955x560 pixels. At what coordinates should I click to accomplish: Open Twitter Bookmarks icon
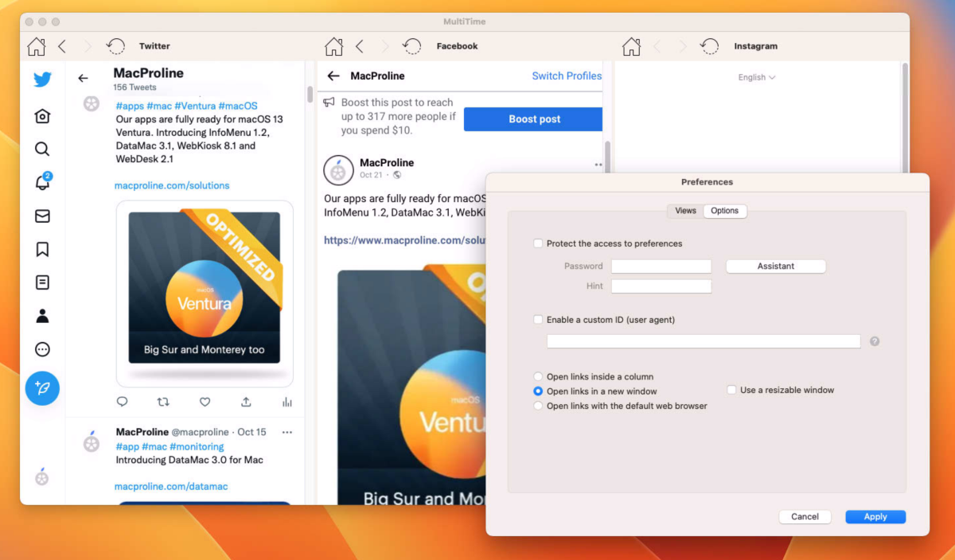pos(42,249)
